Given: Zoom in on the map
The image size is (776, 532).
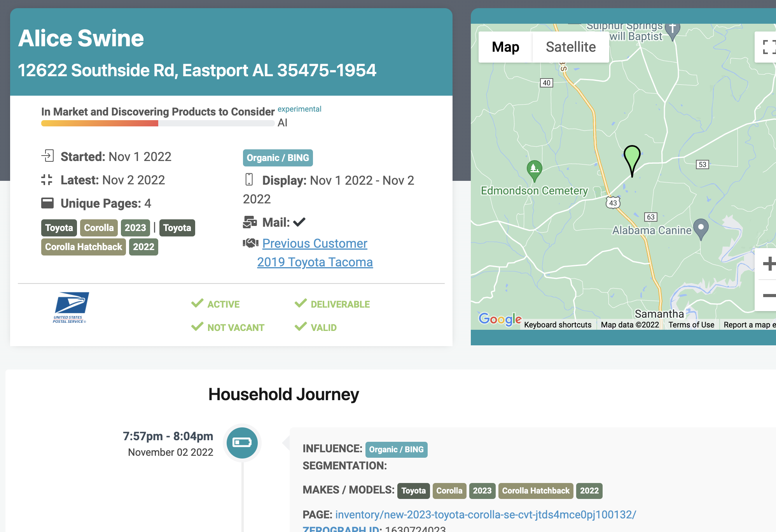Looking at the screenshot, I should click(767, 264).
